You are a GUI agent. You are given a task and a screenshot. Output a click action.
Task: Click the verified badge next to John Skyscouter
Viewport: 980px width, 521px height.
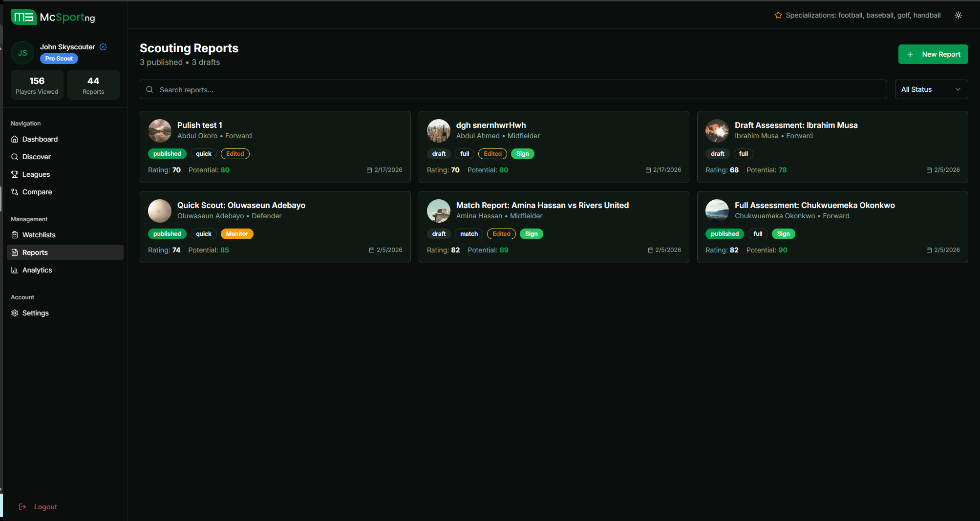pos(103,47)
